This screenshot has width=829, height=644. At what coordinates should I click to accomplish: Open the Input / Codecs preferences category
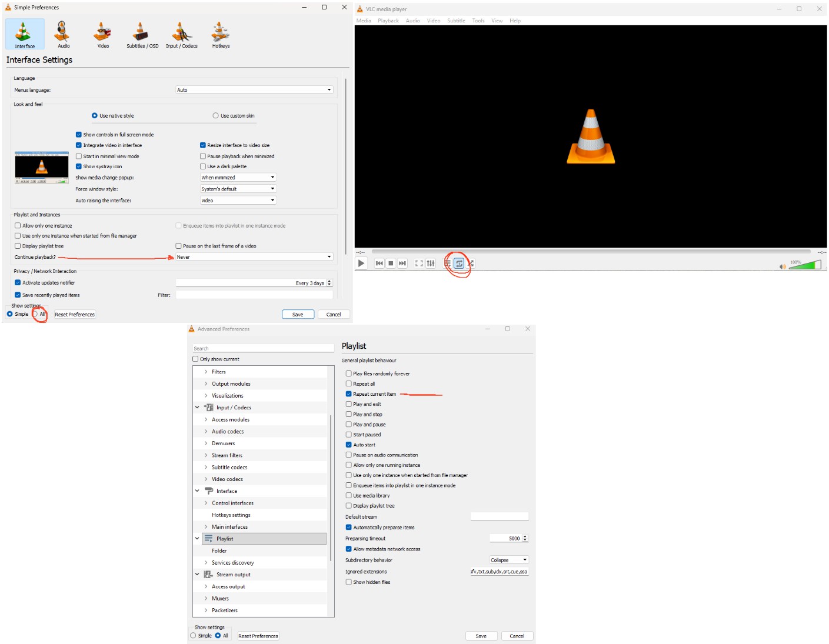tap(182, 34)
